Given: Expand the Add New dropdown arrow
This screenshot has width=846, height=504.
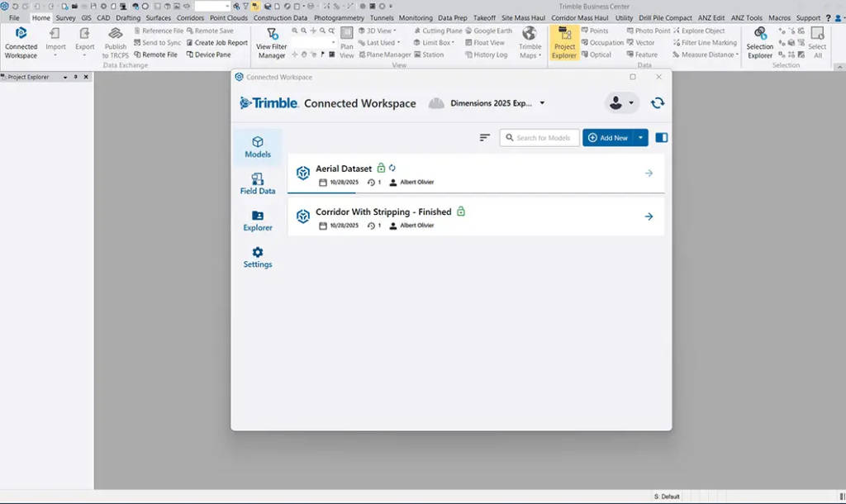Looking at the screenshot, I should pyautogui.click(x=640, y=138).
